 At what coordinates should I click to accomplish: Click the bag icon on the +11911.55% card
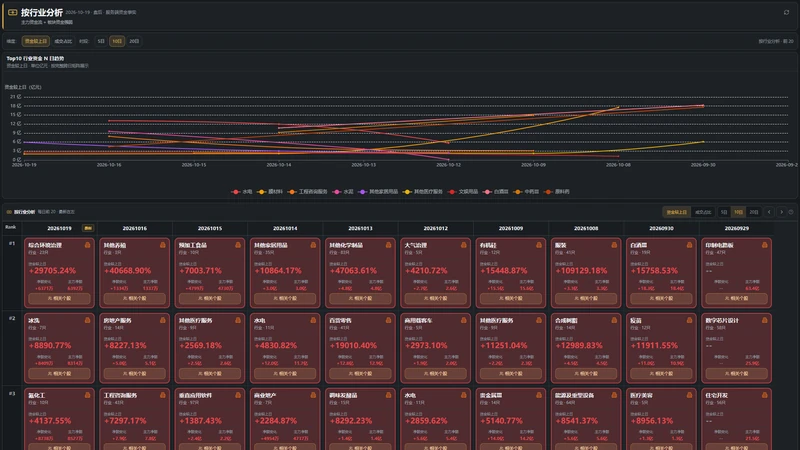click(x=689, y=320)
